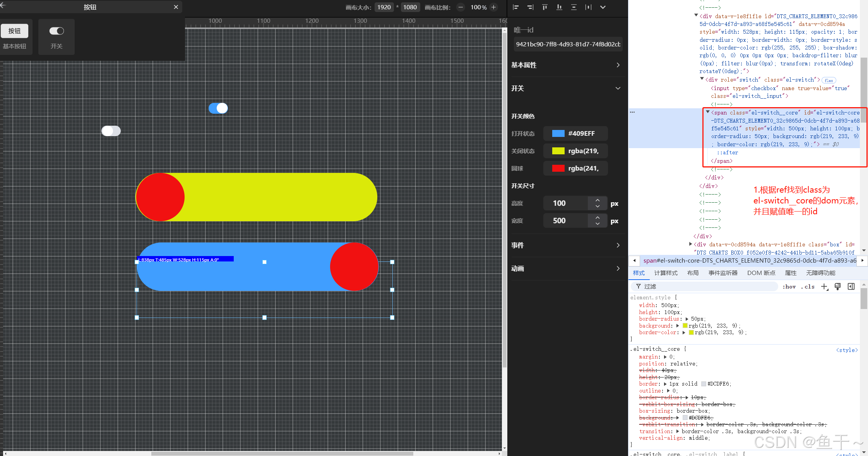Collapse the el-switch__core span node
This screenshot has height=456, width=868.
(x=708, y=112)
